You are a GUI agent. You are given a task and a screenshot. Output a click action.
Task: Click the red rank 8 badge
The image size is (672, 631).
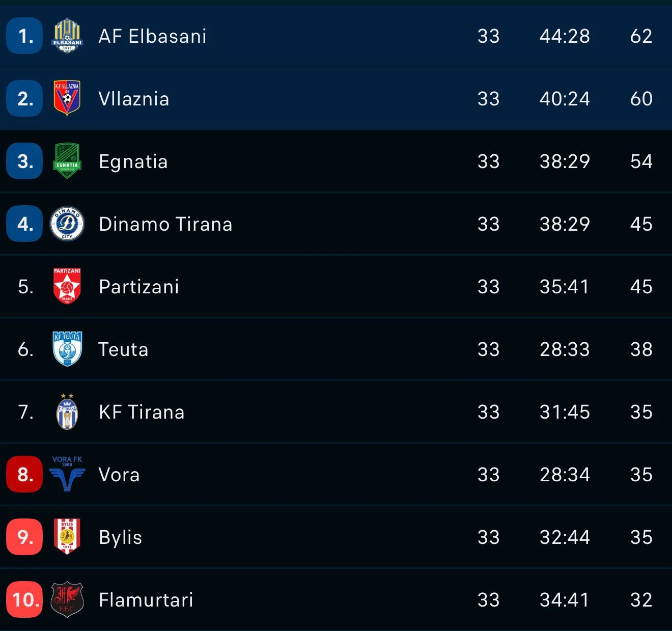point(24,474)
